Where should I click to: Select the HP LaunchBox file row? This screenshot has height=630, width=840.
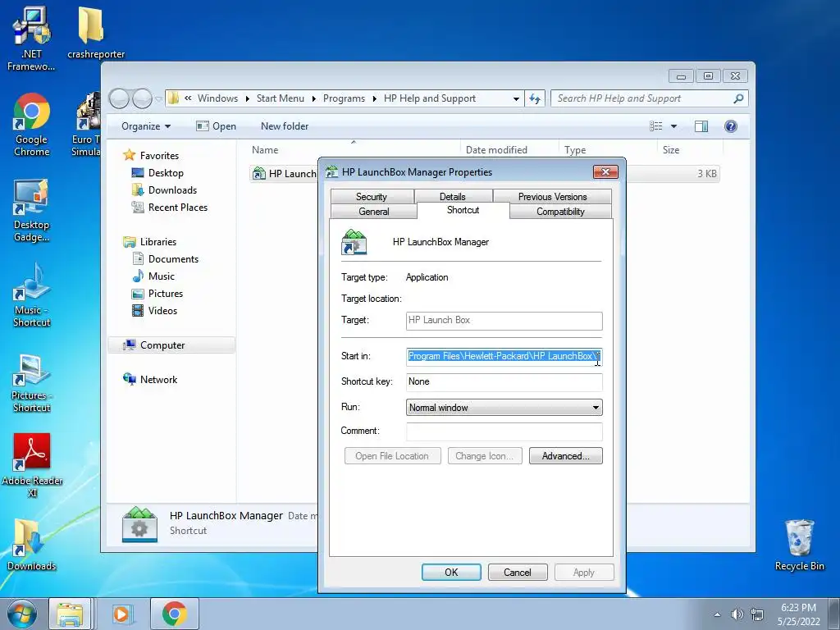tap(284, 174)
